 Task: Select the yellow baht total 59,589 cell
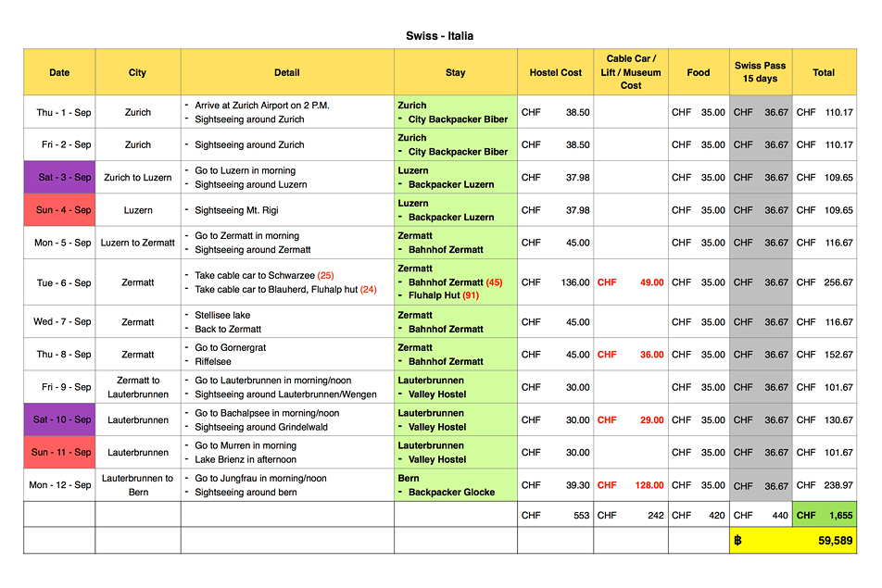[x=793, y=540]
